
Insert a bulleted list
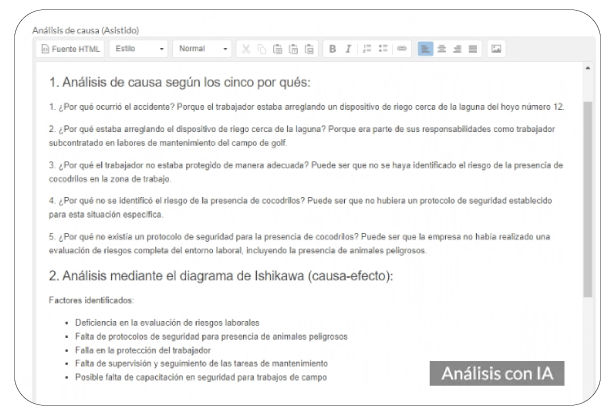[x=383, y=49]
